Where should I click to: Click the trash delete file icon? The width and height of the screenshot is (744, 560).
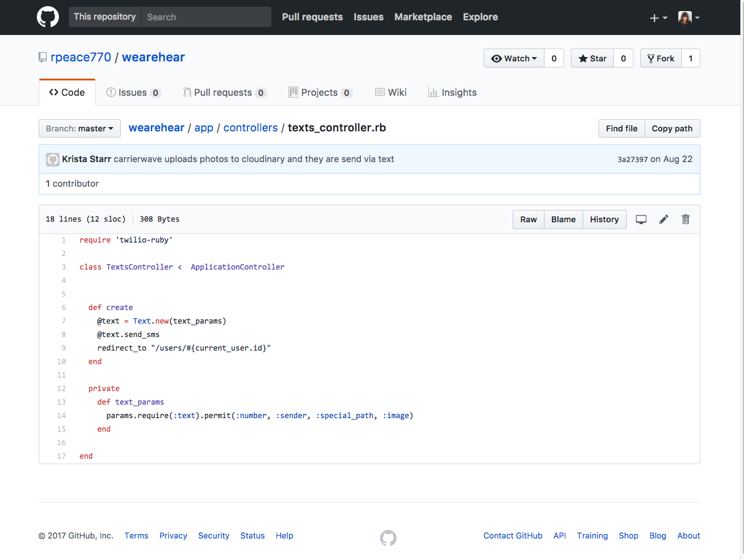tap(686, 219)
